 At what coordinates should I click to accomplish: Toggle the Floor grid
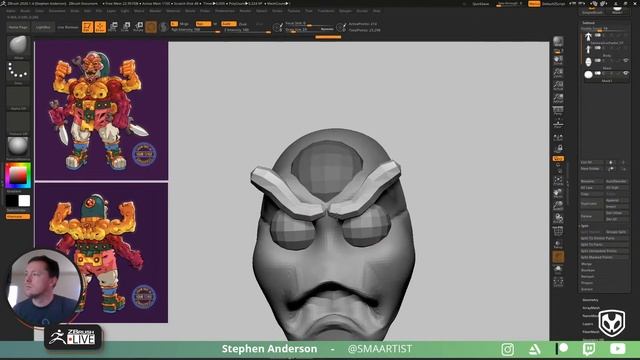[558, 123]
